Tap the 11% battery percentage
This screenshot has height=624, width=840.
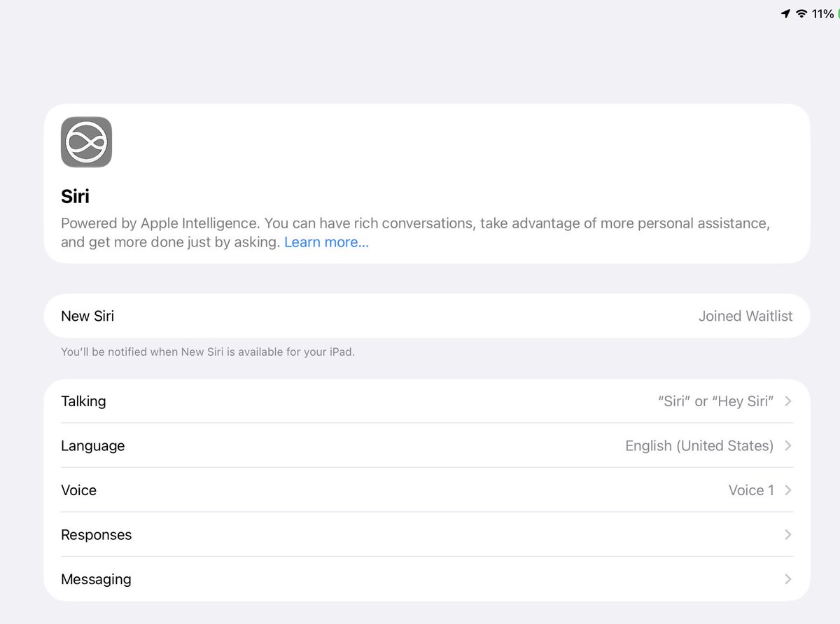point(822,14)
